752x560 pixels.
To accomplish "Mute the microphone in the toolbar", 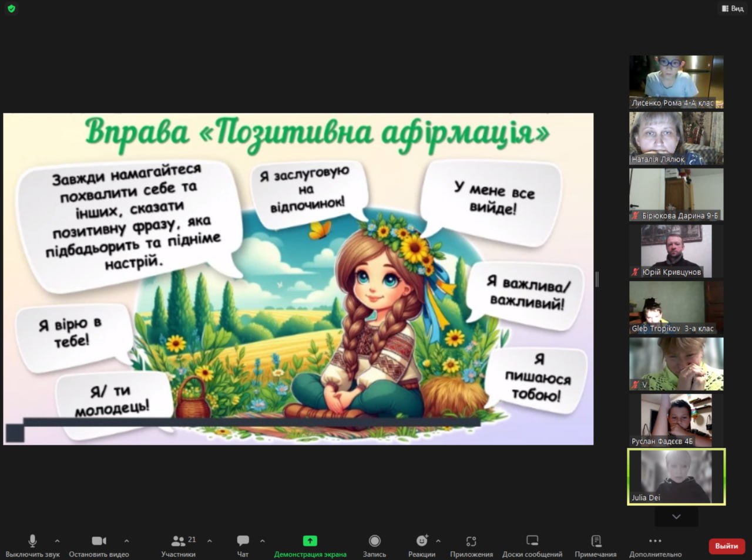I will click(33, 541).
